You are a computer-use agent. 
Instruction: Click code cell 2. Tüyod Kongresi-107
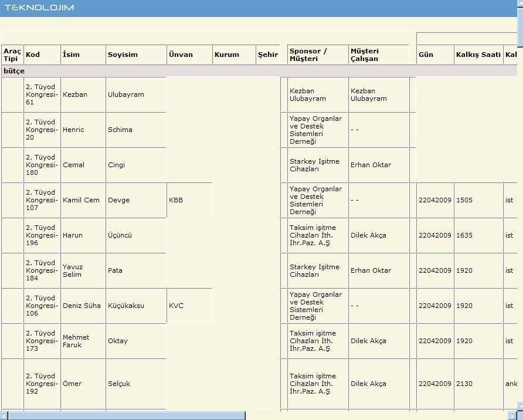point(42,200)
